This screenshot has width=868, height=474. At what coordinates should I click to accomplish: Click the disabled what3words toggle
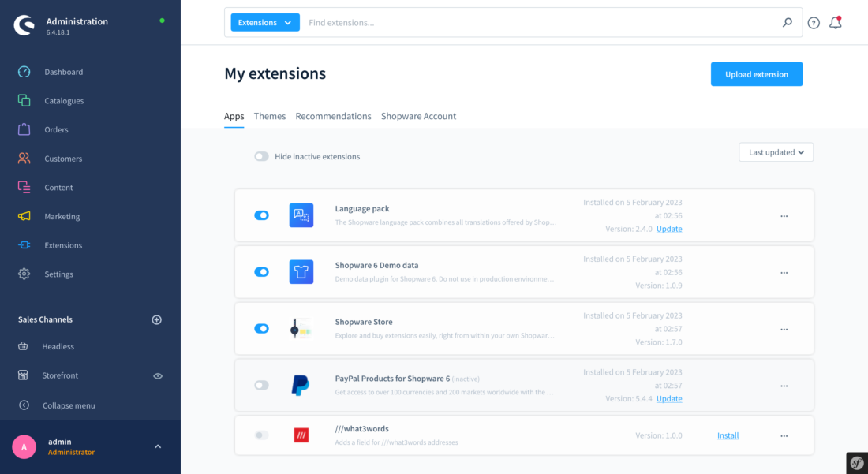pos(261,435)
